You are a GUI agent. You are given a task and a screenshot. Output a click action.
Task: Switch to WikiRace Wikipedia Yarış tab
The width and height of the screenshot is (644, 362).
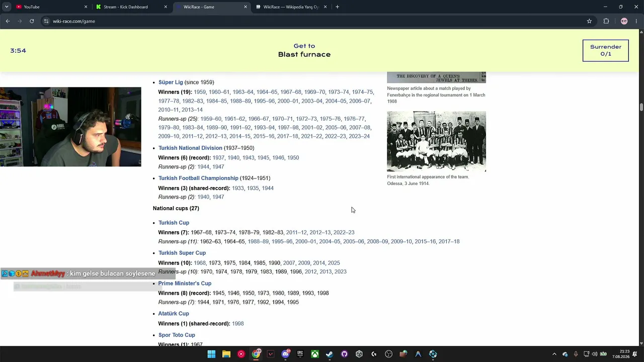pos(291,7)
